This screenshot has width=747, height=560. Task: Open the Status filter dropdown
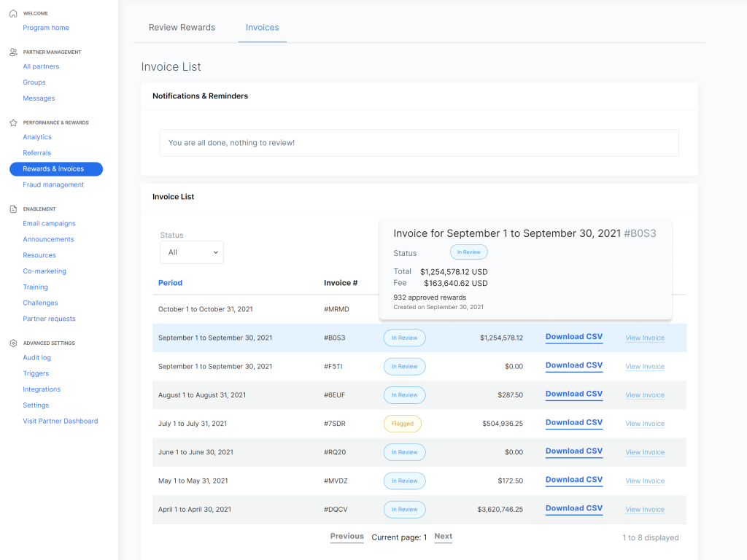[x=192, y=252]
